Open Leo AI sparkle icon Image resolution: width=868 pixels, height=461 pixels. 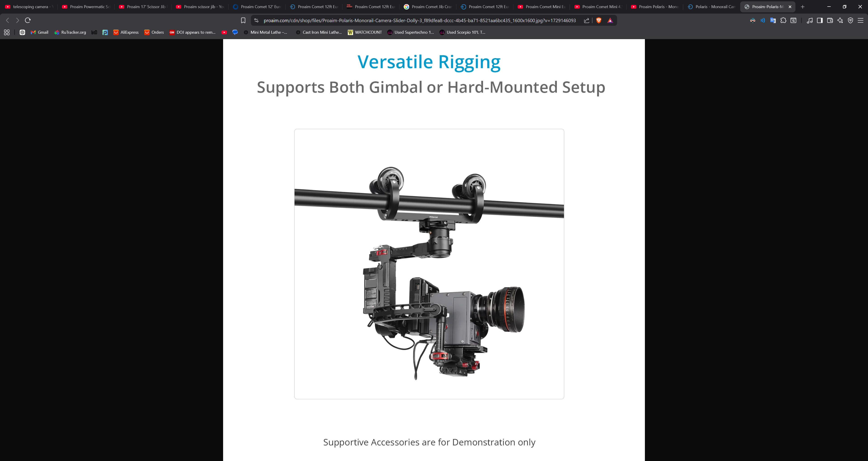coord(840,21)
